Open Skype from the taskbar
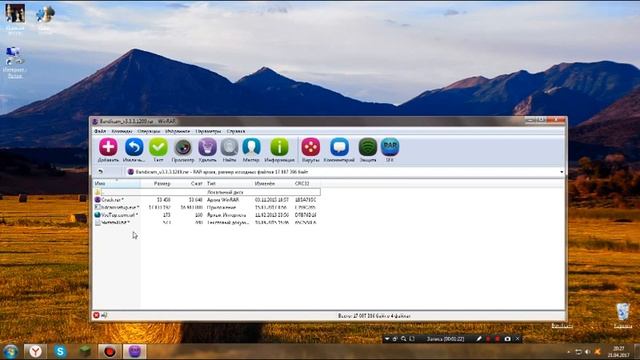This screenshot has height=360, width=640. [x=60, y=351]
